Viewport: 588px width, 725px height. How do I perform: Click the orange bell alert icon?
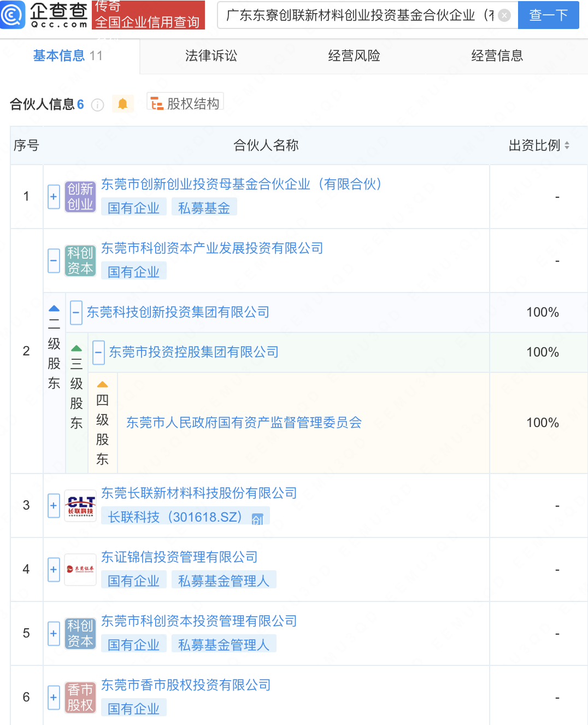(123, 104)
